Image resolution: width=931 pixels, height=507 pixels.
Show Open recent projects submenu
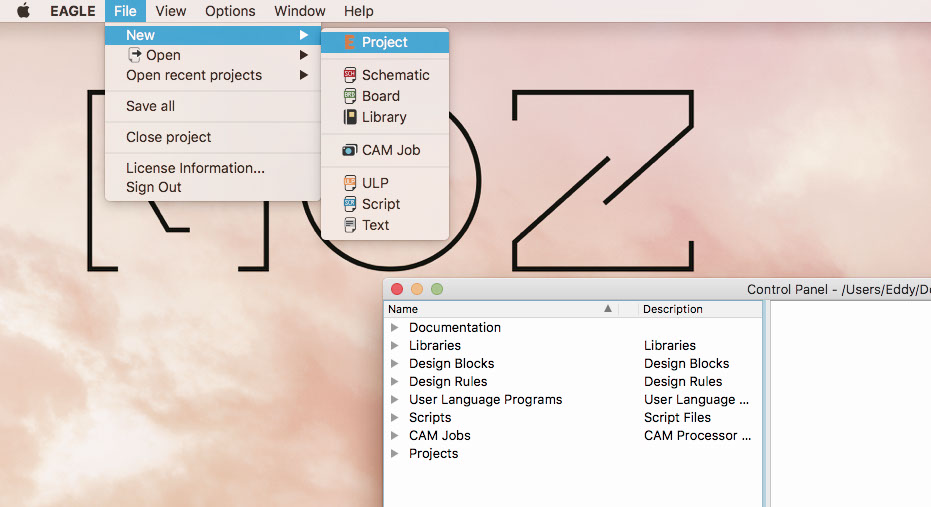213,75
